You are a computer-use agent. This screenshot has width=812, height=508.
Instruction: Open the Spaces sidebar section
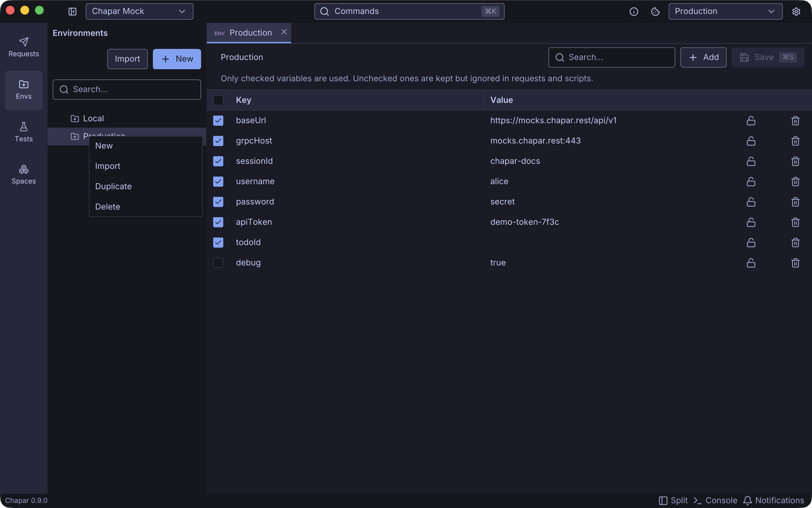tap(23, 174)
